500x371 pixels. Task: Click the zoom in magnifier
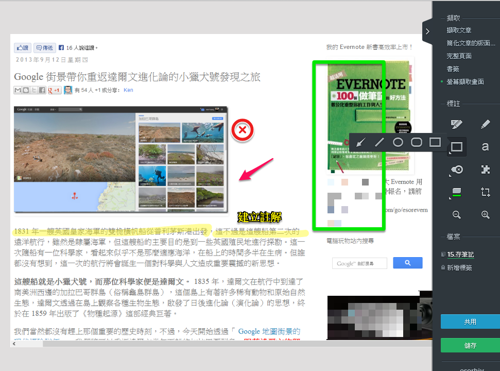485,215
